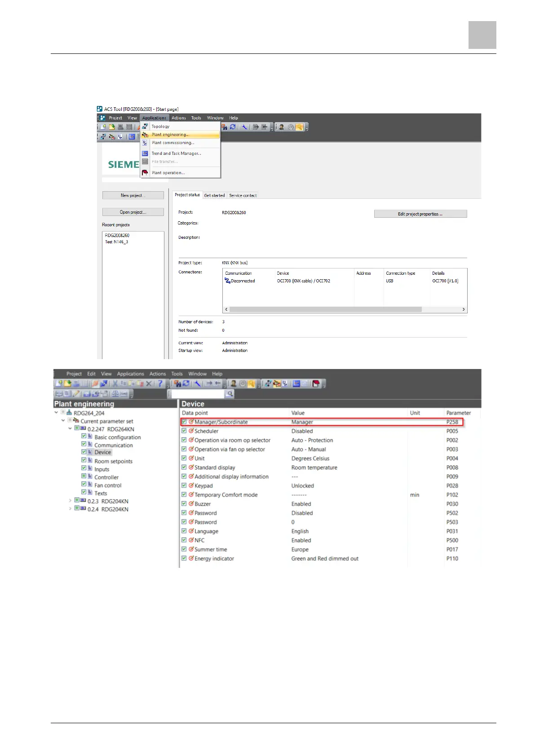This screenshot has height=756, width=535.
Task: Click the cut scissors icon in Plant engineering toolbar
Action: [115, 383]
